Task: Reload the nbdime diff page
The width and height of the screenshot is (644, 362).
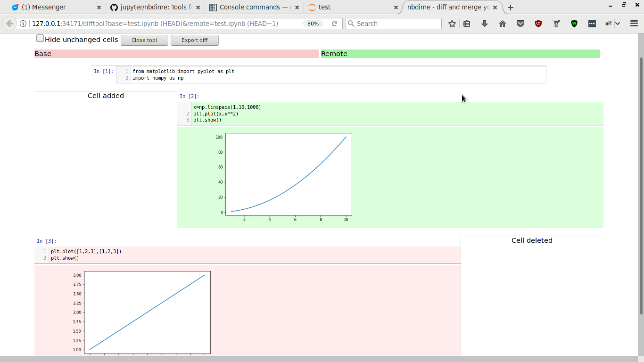Action: [335, 23]
